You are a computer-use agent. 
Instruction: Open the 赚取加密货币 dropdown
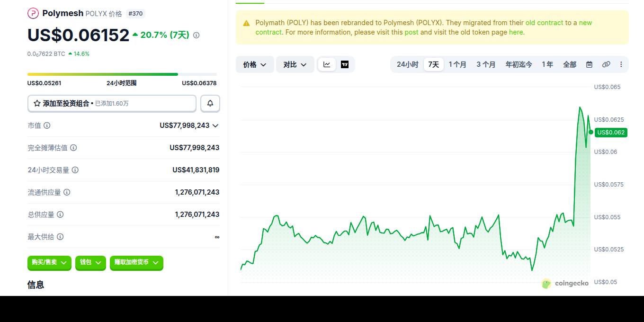pyautogui.click(x=136, y=262)
